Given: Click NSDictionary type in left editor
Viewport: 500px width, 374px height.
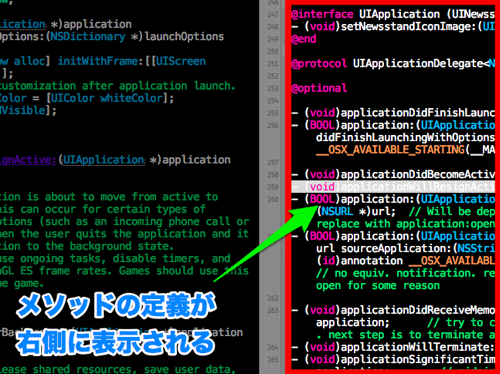Looking at the screenshot, I should pos(88,36).
